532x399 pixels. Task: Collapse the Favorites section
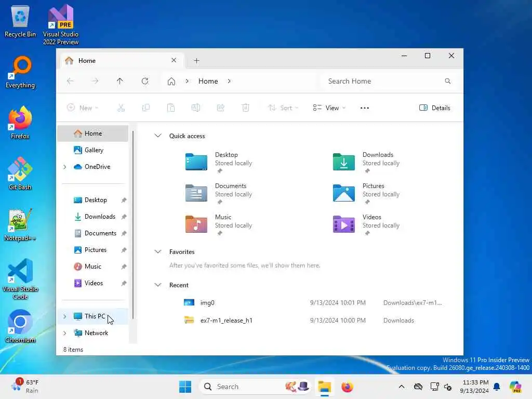pyautogui.click(x=158, y=252)
